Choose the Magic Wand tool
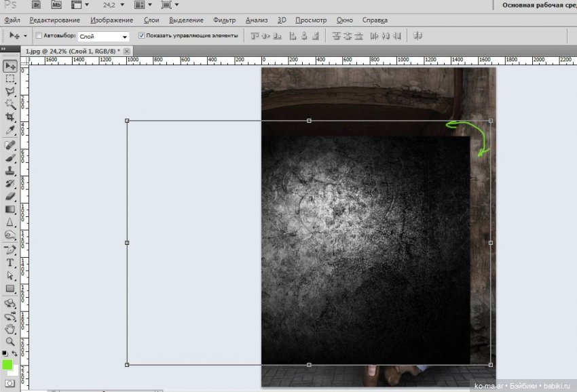This screenshot has width=577, height=392. 10,104
